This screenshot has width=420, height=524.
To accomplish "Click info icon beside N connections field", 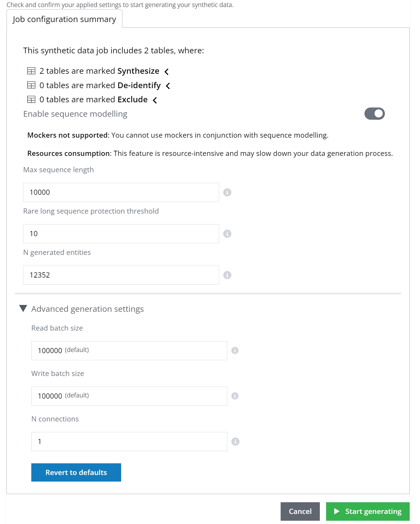I will (235, 441).
